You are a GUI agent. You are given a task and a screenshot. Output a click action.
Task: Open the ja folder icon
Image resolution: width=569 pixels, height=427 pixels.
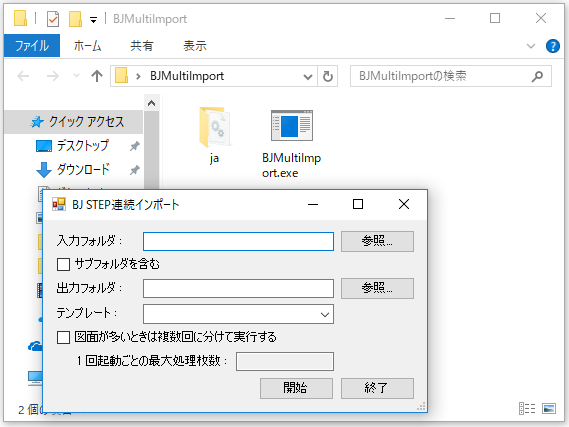pyautogui.click(x=214, y=127)
